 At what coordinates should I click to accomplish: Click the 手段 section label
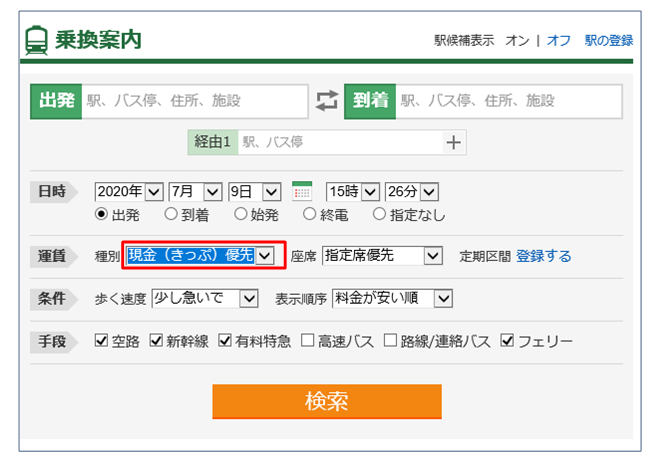(x=52, y=341)
